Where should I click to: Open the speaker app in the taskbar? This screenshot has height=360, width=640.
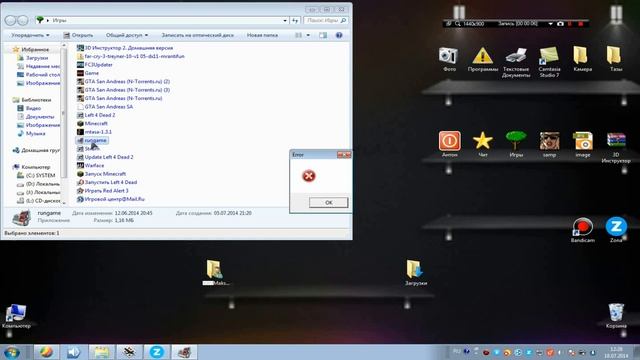[x=73, y=352]
